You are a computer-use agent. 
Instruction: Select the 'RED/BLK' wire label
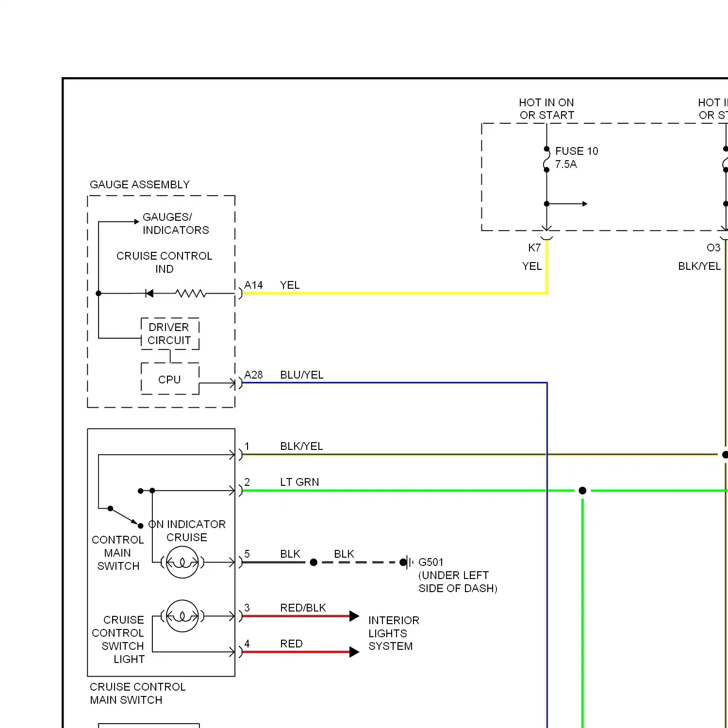tap(303, 608)
